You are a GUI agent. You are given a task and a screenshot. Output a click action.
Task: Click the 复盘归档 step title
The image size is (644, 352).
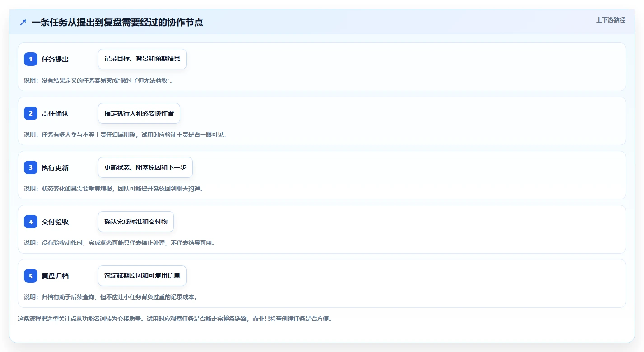click(x=55, y=276)
